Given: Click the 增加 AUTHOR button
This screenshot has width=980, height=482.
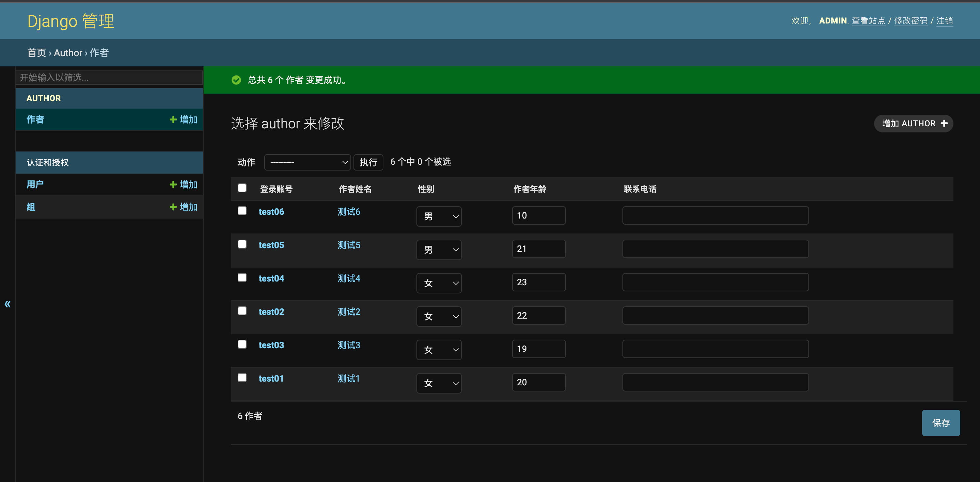Looking at the screenshot, I should pos(913,124).
